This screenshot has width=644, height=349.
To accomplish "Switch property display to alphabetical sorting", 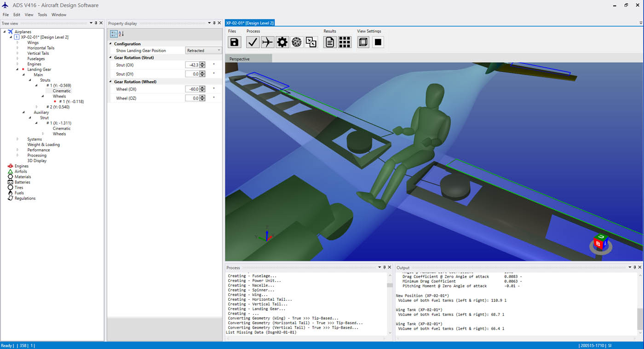I will [120, 34].
